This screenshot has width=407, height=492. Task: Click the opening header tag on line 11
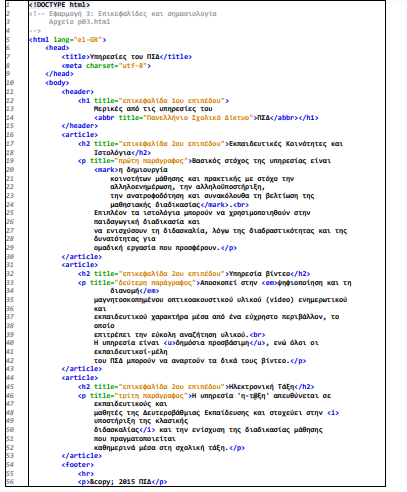tap(78, 91)
